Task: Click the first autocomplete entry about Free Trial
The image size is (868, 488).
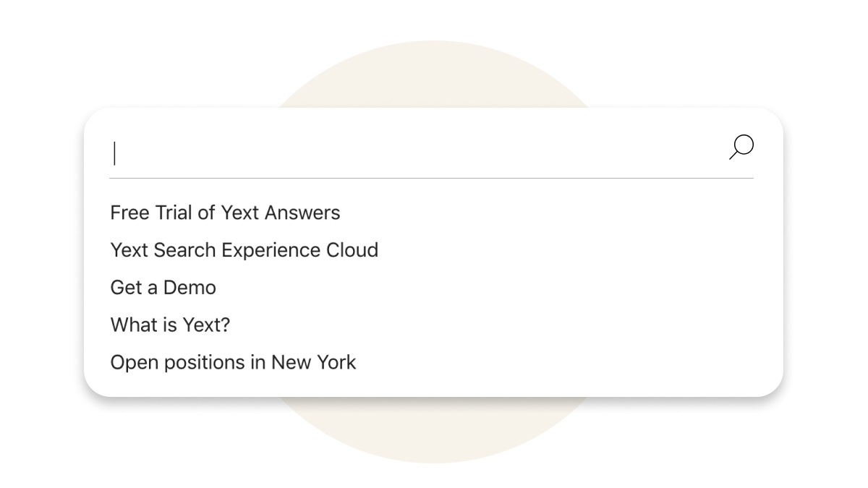Action: click(225, 213)
